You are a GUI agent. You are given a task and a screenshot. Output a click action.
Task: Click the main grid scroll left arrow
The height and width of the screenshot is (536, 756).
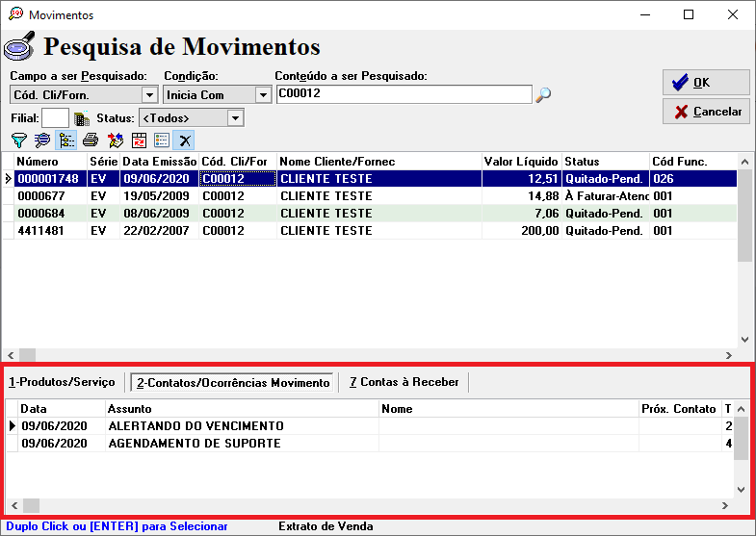(x=11, y=355)
